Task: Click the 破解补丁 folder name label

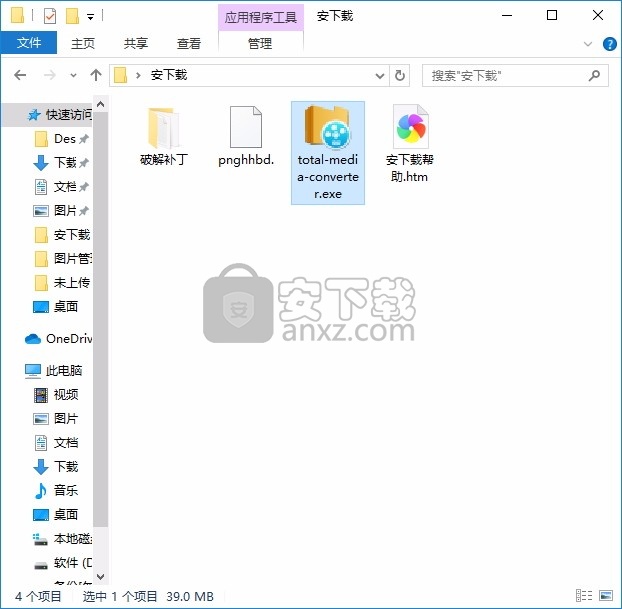Action: pos(163,159)
